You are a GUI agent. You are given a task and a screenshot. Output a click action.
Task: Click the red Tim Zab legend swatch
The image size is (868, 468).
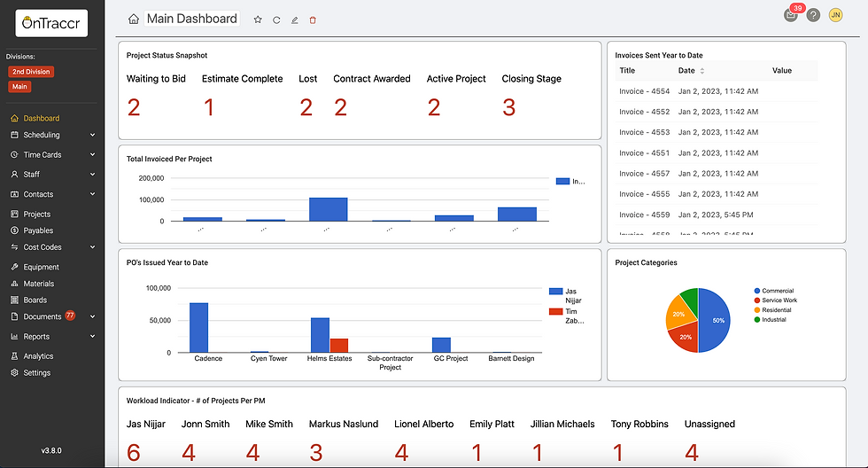coord(556,312)
